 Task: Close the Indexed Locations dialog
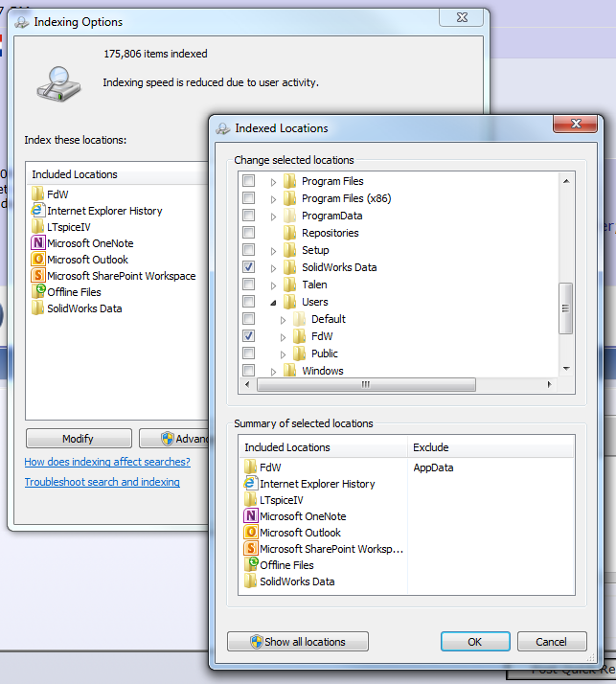575,124
